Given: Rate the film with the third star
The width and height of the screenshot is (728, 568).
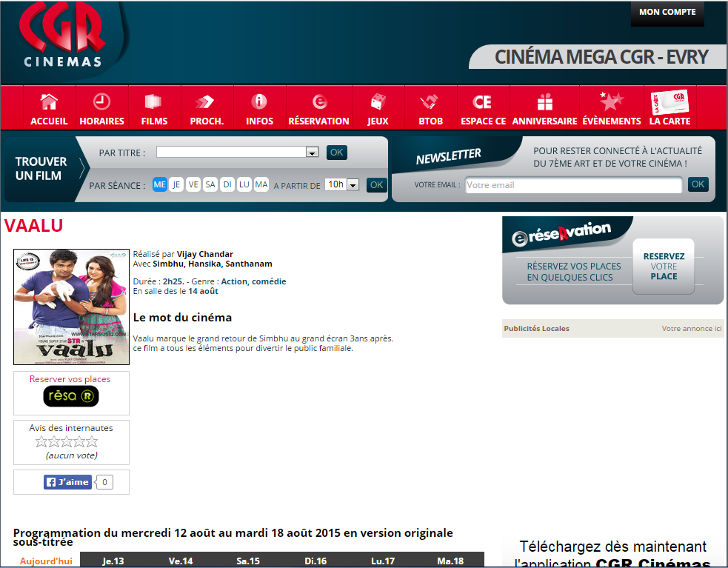Looking at the screenshot, I should (67, 441).
